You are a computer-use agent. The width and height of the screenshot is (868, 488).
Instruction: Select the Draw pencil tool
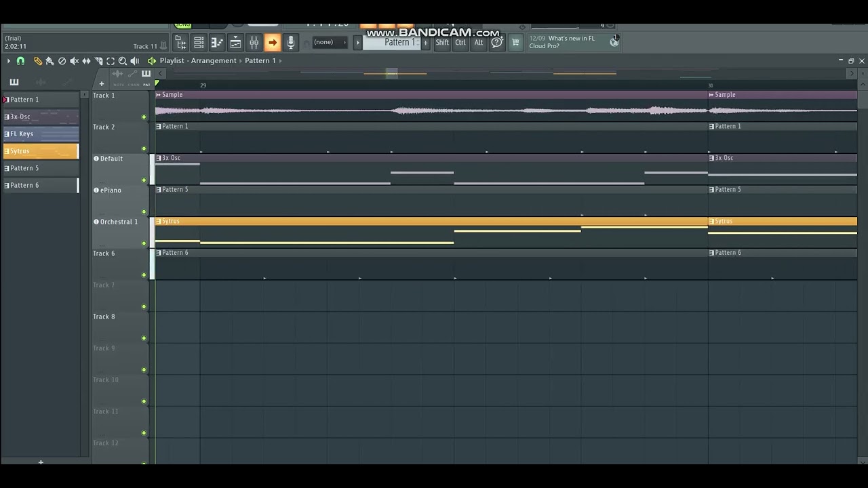[38, 61]
